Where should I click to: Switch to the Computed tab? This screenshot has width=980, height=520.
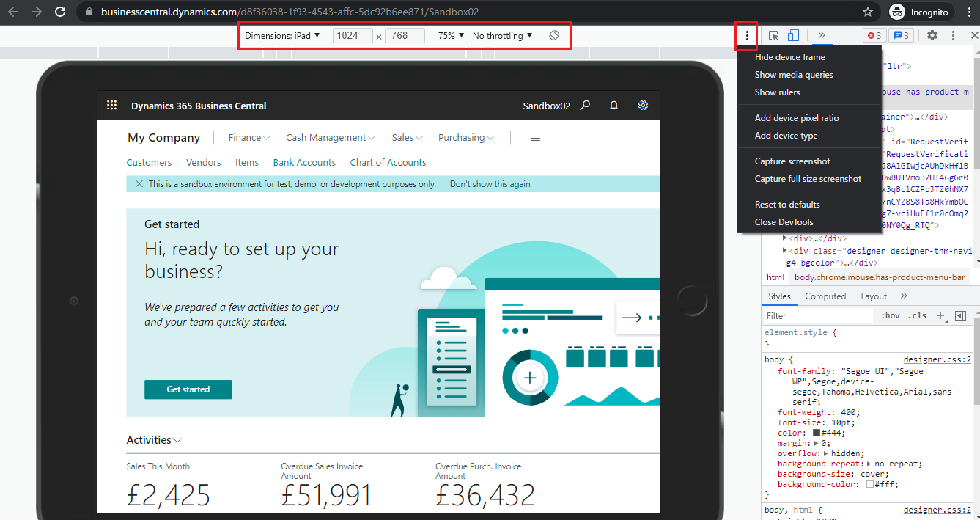(825, 296)
